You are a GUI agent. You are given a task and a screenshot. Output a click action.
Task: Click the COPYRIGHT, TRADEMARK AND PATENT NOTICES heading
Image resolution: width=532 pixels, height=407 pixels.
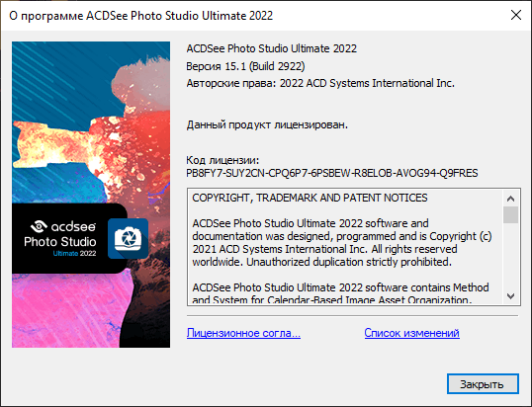[x=310, y=198]
